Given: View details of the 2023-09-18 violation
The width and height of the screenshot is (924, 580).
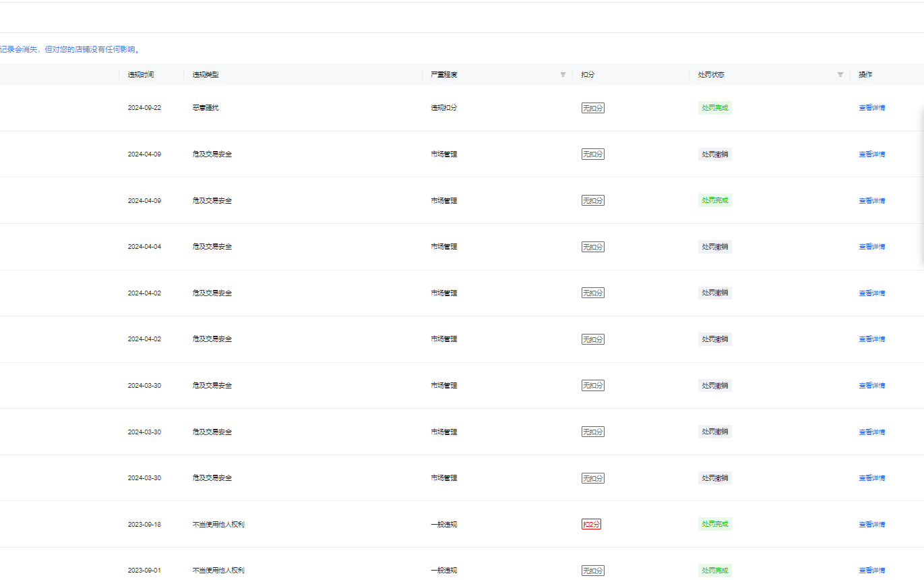Looking at the screenshot, I should (871, 525).
